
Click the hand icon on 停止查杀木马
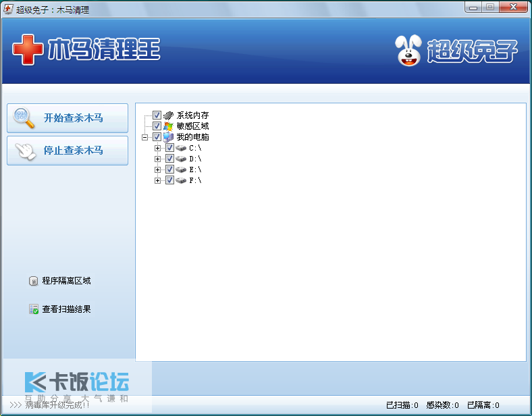point(26,151)
